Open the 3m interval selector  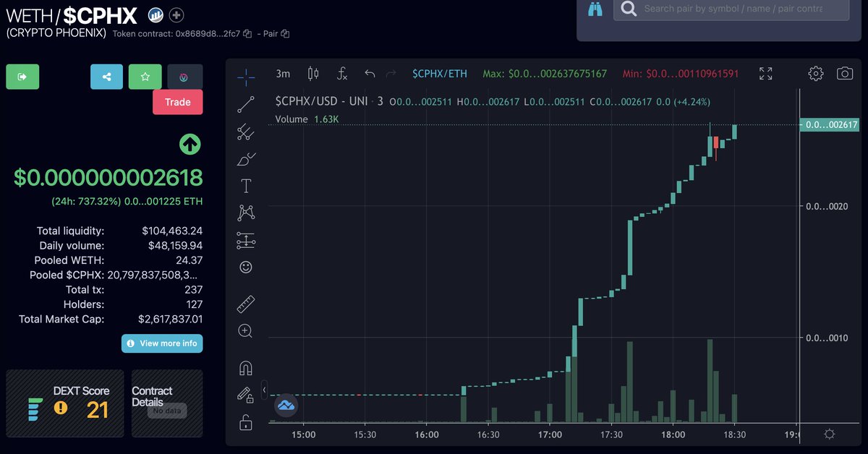coord(283,73)
